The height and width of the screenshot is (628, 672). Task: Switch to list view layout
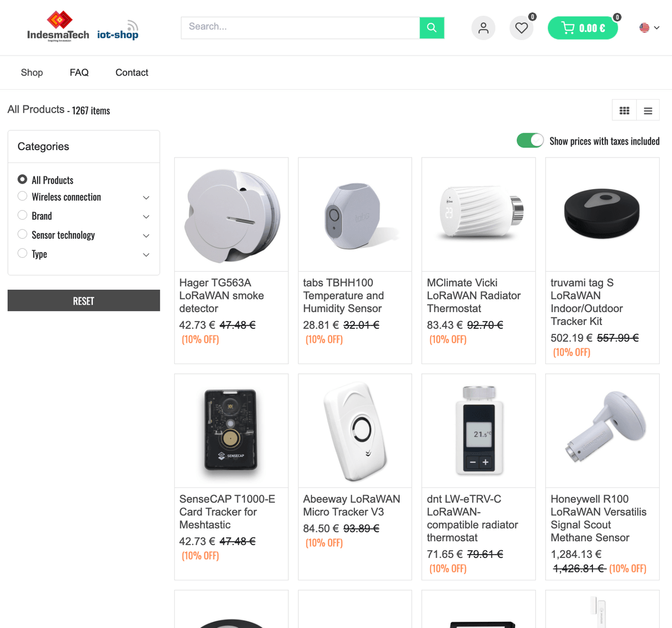pos(648,110)
